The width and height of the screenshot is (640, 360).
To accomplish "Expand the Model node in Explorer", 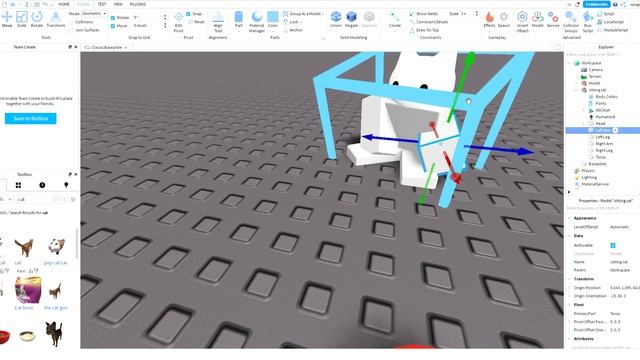I will 577,83.
